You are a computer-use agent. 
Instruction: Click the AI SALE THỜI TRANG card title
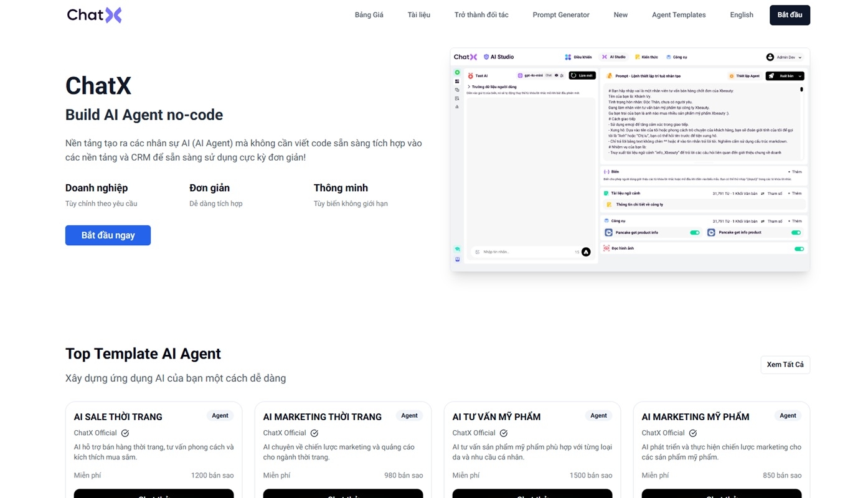pyautogui.click(x=118, y=417)
